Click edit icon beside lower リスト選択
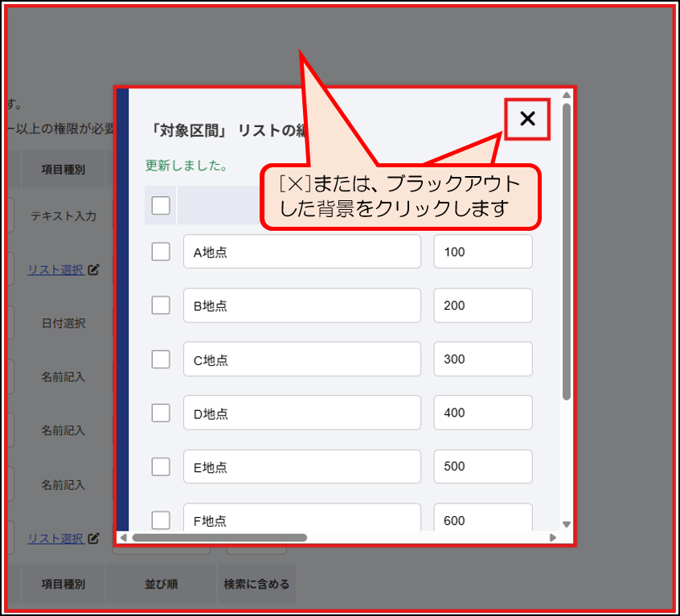Viewport: 680px width, 616px height. pyautogui.click(x=94, y=539)
